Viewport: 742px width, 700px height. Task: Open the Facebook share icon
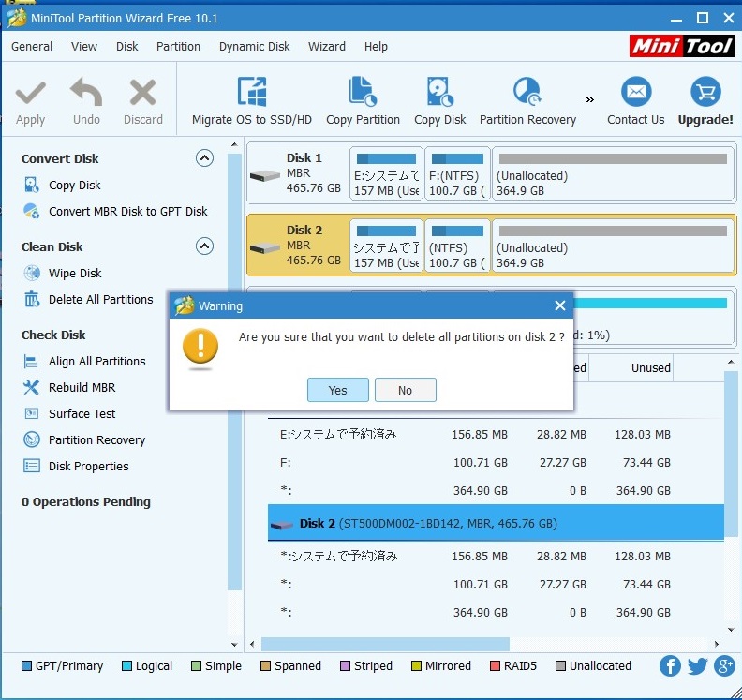670,666
